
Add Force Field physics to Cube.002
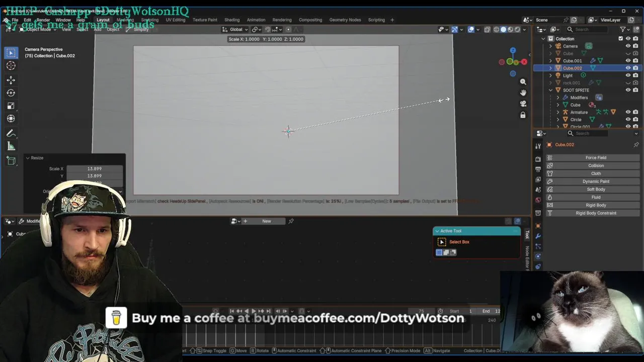pos(592,157)
